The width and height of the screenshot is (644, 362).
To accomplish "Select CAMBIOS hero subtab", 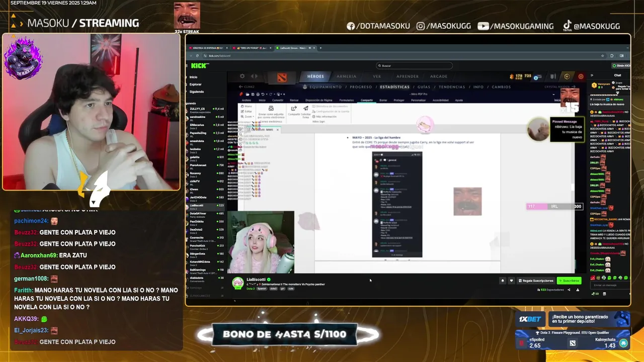I will (x=501, y=87).
